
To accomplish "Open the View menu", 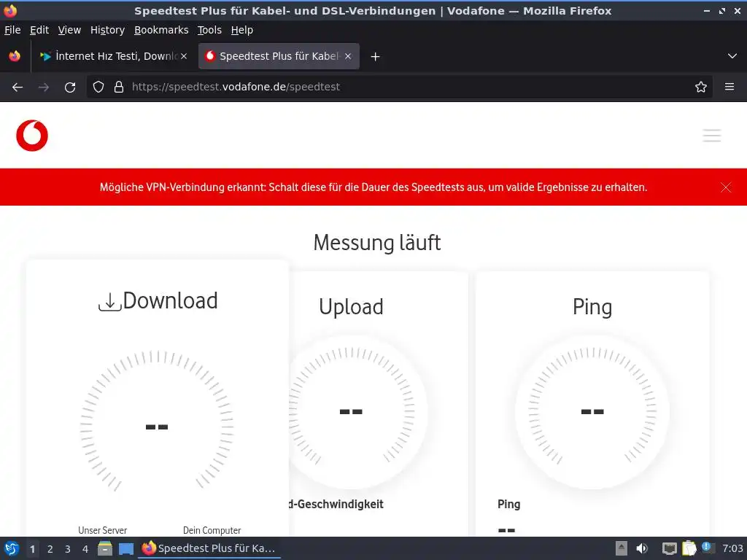I will [x=69, y=30].
